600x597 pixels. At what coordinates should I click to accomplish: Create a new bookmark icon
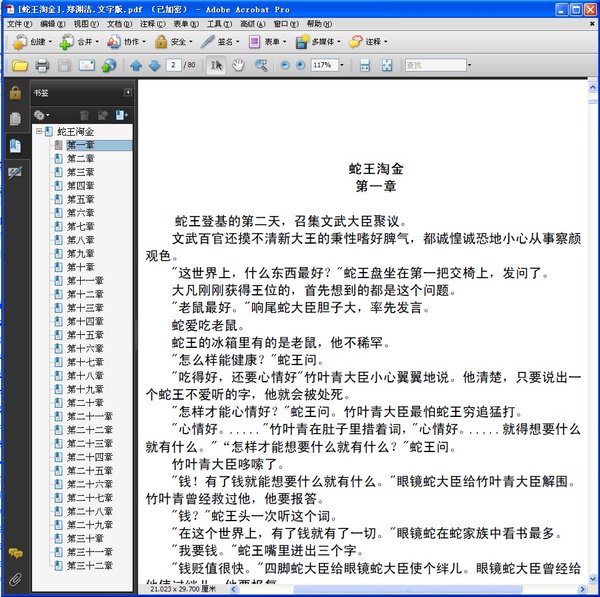122,115
